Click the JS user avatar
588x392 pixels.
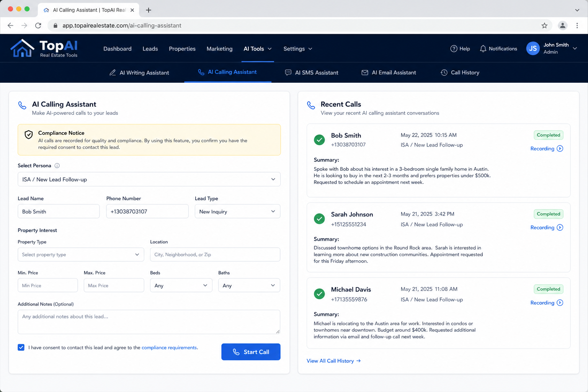point(533,49)
